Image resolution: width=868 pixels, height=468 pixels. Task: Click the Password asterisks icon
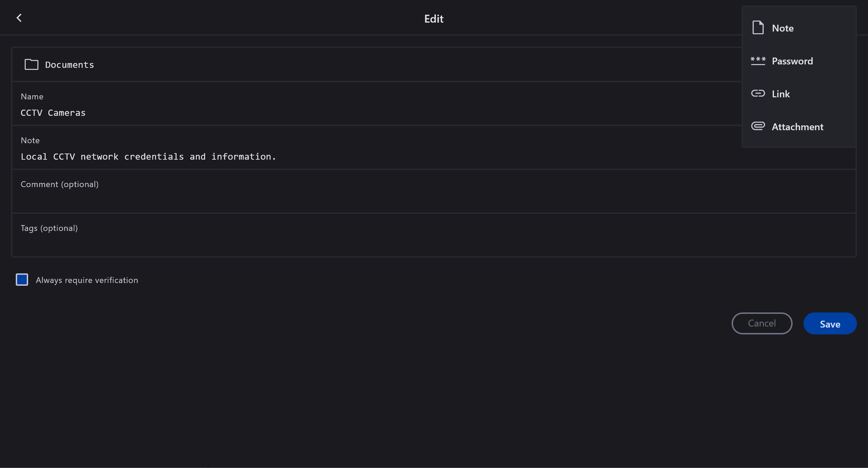coord(758,61)
